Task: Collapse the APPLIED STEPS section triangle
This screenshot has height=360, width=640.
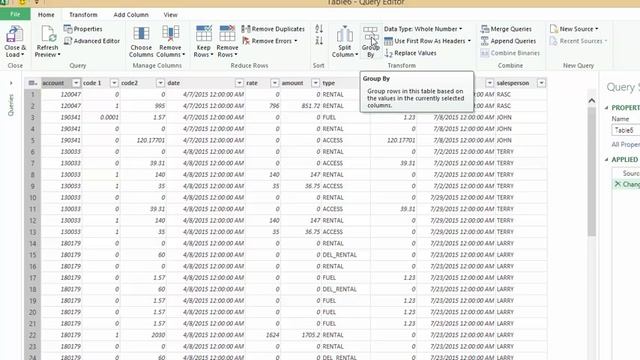Action: click(x=606, y=160)
